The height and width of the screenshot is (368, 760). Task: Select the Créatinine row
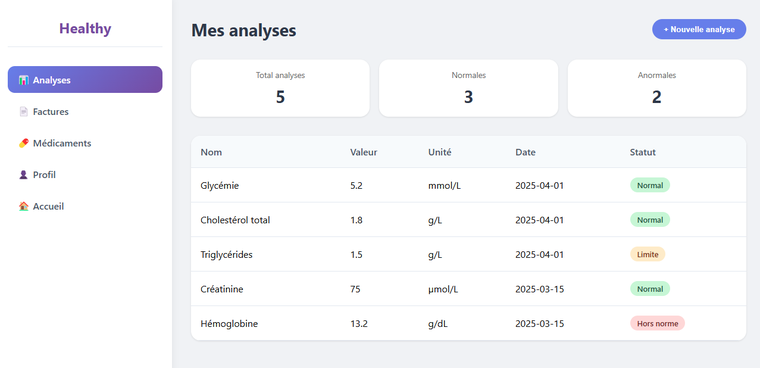click(468, 289)
